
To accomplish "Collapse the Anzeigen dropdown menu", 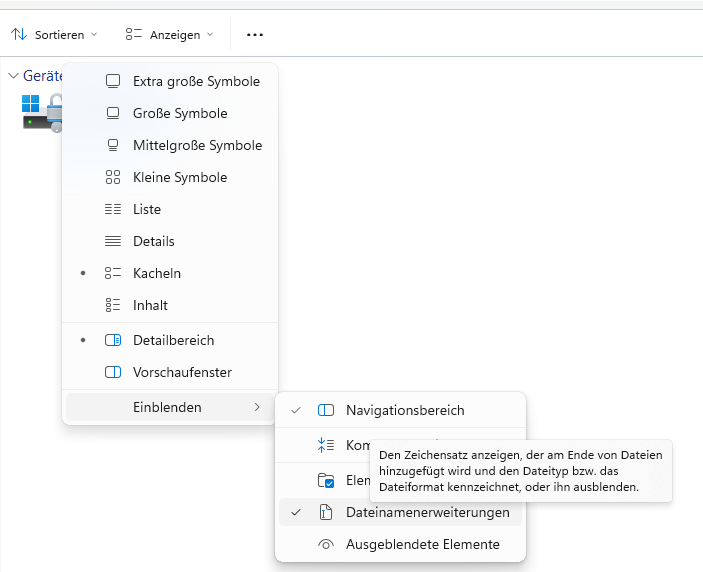I will coord(170,34).
